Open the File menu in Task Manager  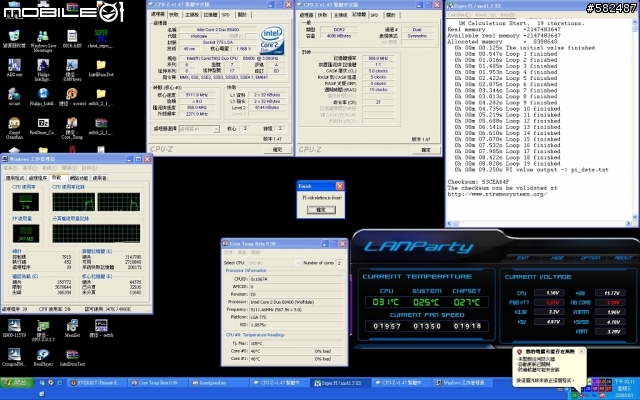click(10, 168)
